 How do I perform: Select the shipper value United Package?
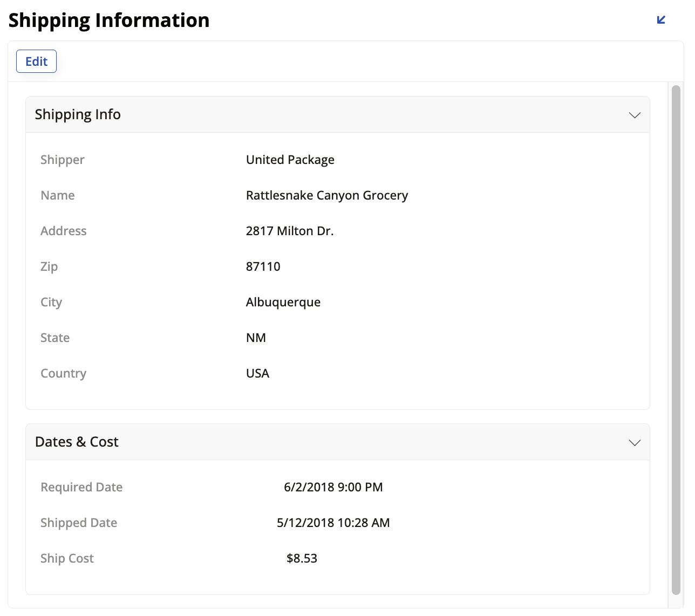[x=290, y=160]
